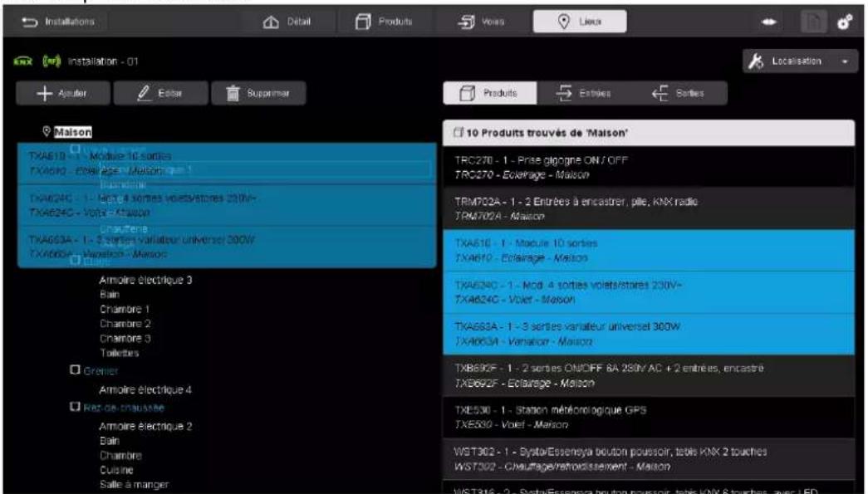
Task: Click the Maison location pin icon
Action: point(47,132)
